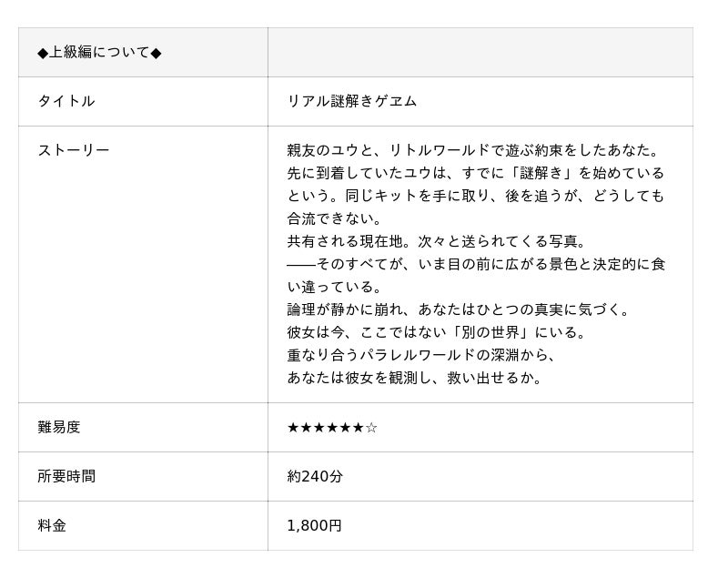Viewport: 728px width, 578px height.
Task: Click the story line starting 先に到着していたユウは
Action: pyautogui.click(x=475, y=173)
